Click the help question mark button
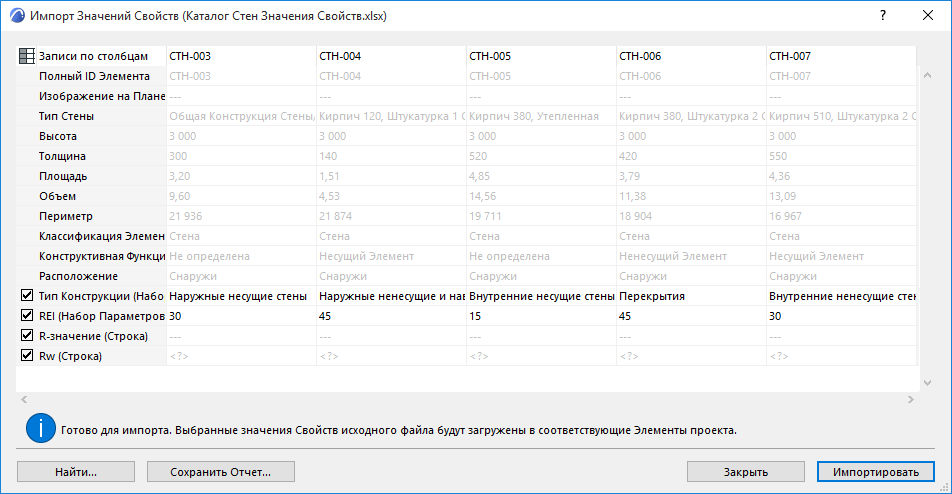The width and height of the screenshot is (952, 494). [882, 17]
